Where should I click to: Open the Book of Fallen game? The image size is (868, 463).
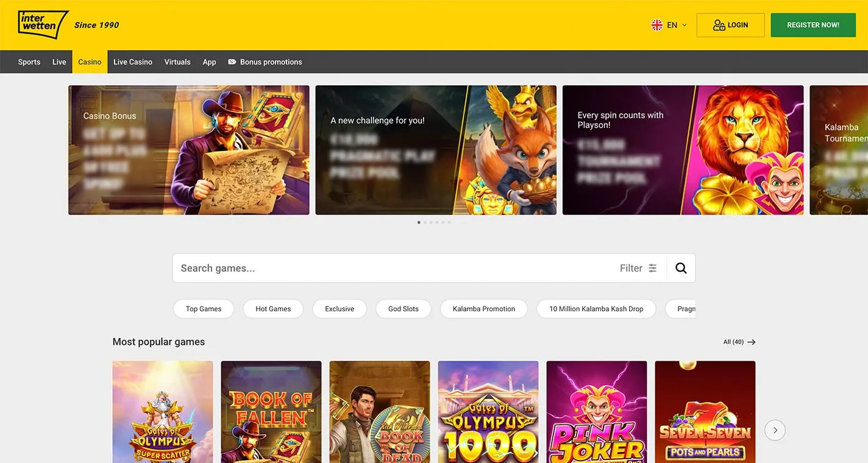271,412
